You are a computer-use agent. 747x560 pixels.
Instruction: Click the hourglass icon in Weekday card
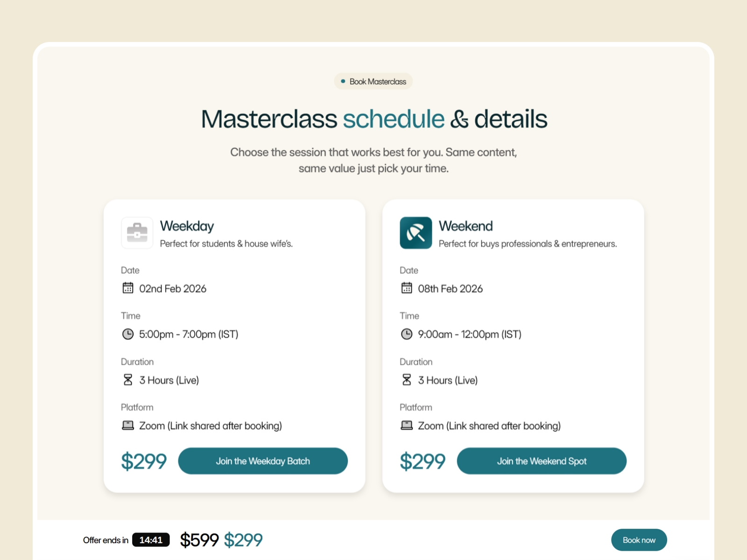click(128, 380)
